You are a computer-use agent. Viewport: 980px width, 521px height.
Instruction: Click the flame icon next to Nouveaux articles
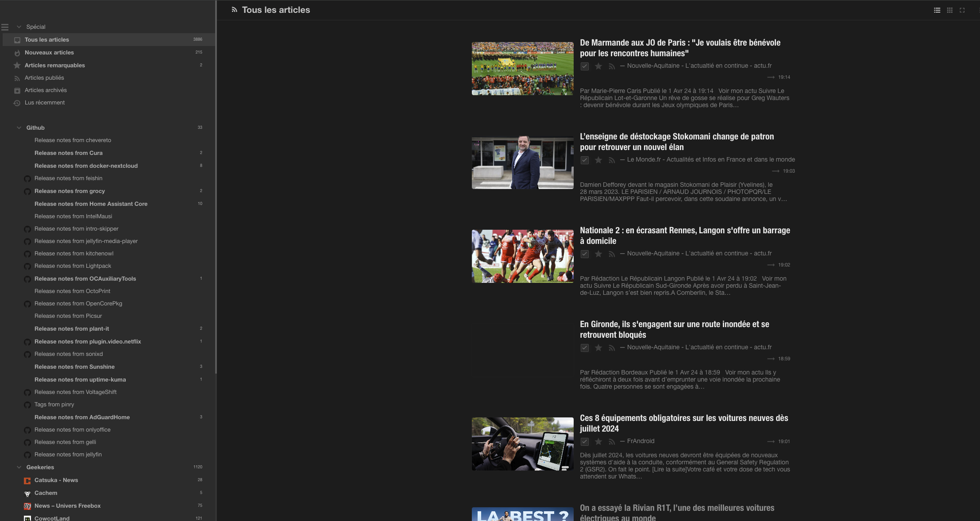pos(17,52)
